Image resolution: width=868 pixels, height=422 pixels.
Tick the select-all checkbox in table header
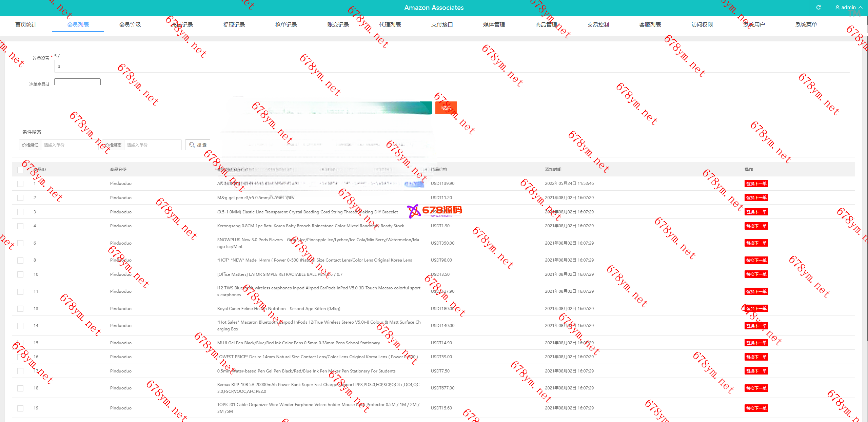pyautogui.click(x=20, y=170)
